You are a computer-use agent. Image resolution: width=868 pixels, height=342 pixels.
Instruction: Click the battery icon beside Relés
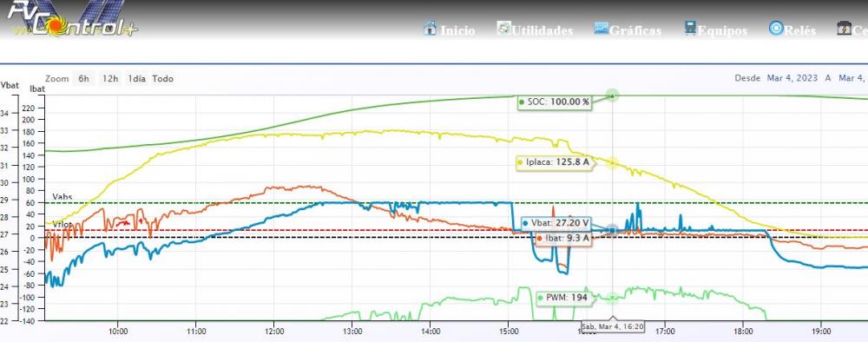click(x=845, y=29)
